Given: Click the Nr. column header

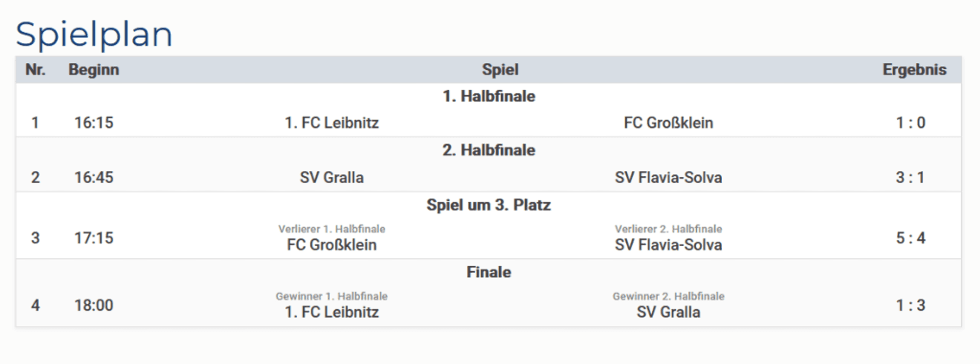Looking at the screenshot, I should pos(35,70).
